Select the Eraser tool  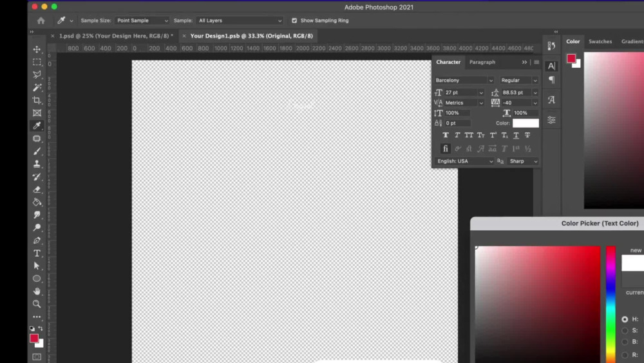click(x=37, y=190)
